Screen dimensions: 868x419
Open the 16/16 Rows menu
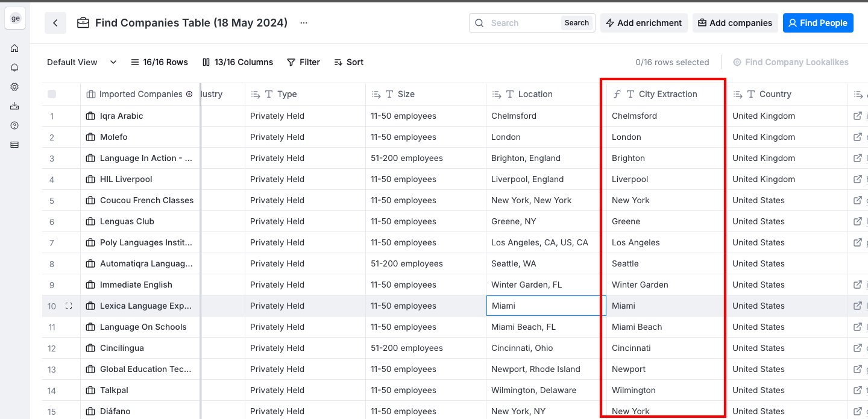click(159, 62)
